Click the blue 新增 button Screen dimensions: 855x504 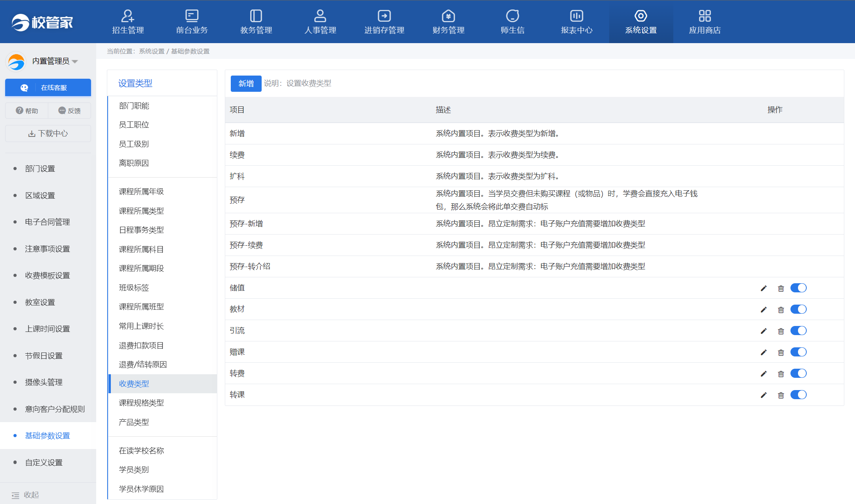246,83
